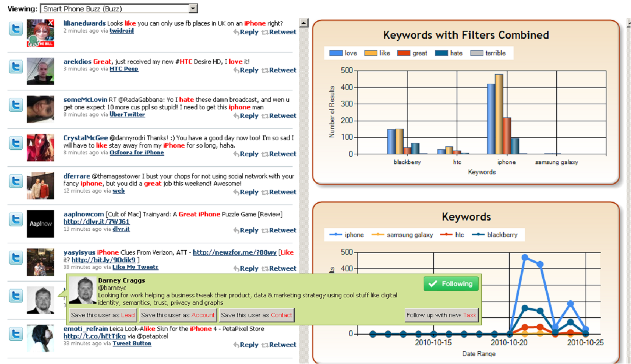The height and width of the screenshot is (364, 631).
Task: Open CrystalMcGee avatar picture
Action: tap(40, 148)
